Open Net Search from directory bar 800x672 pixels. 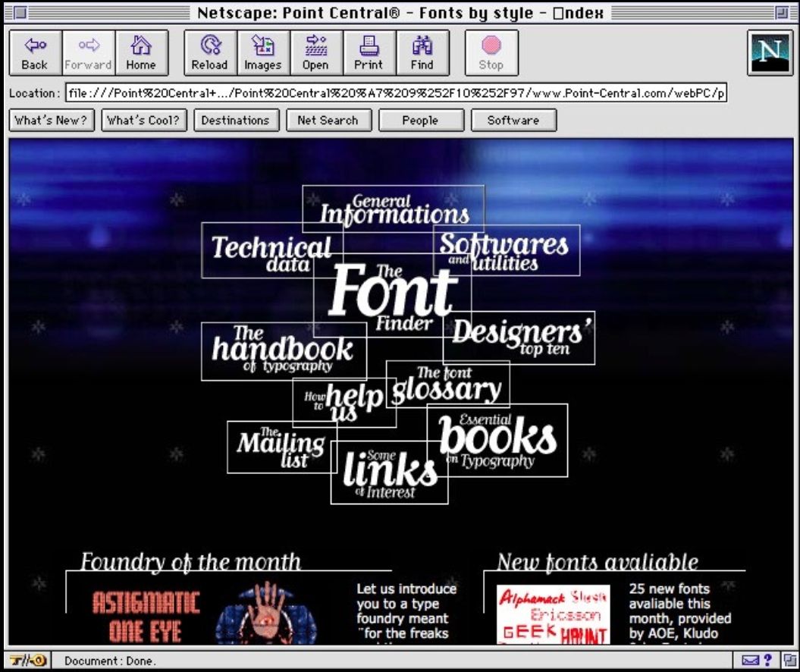tap(328, 120)
